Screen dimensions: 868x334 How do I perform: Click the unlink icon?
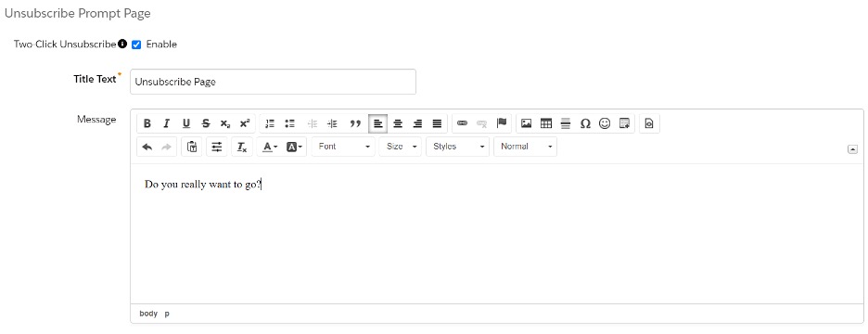point(481,123)
